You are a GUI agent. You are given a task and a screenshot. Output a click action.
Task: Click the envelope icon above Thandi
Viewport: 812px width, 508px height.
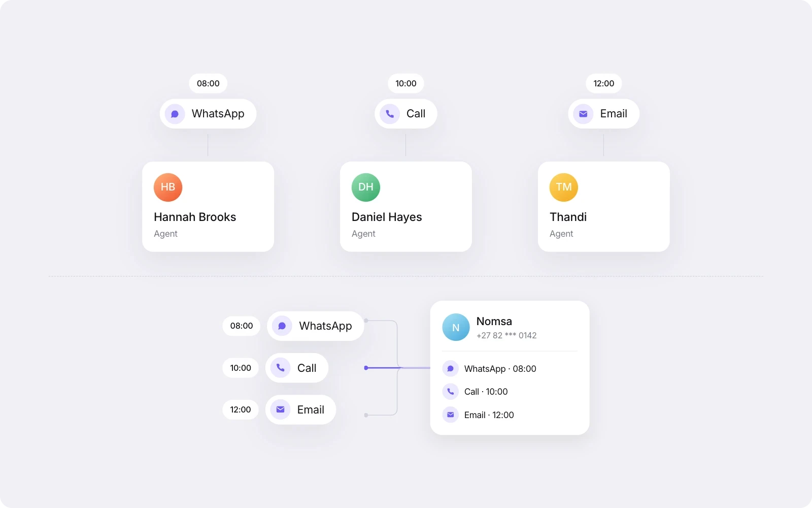pyautogui.click(x=583, y=114)
